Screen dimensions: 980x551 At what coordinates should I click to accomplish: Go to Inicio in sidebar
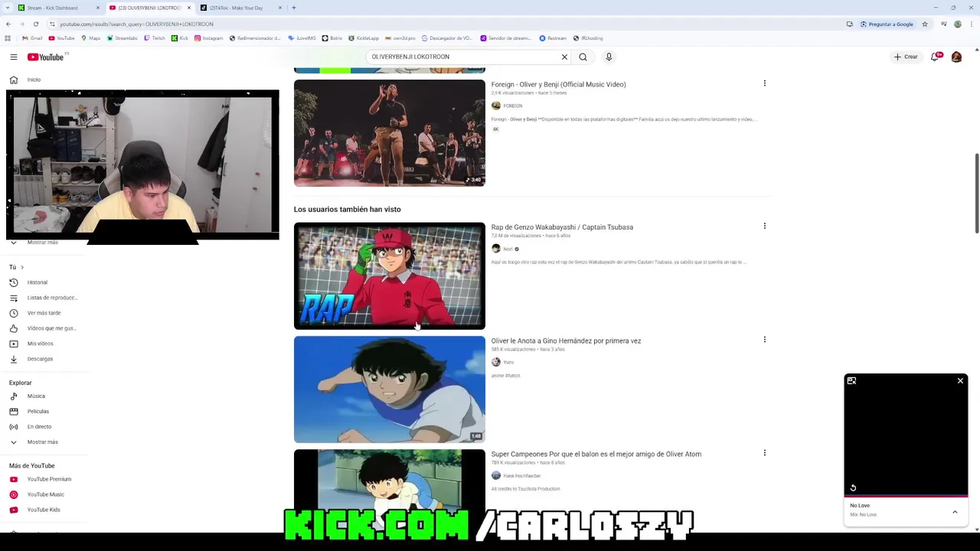pyautogui.click(x=44, y=80)
